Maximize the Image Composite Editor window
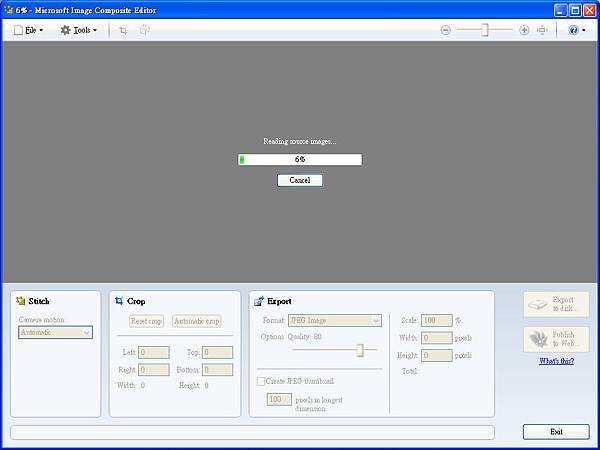The image size is (600, 450). [x=575, y=10]
